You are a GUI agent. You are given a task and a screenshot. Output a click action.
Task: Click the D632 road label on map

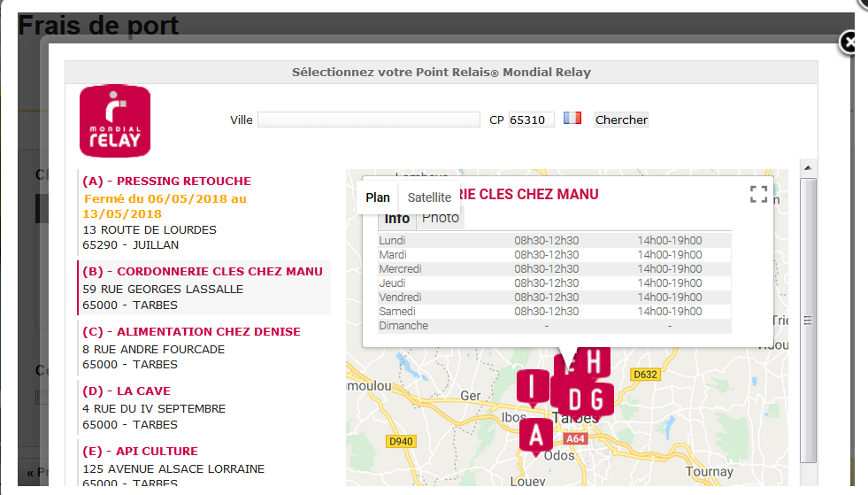pos(645,375)
